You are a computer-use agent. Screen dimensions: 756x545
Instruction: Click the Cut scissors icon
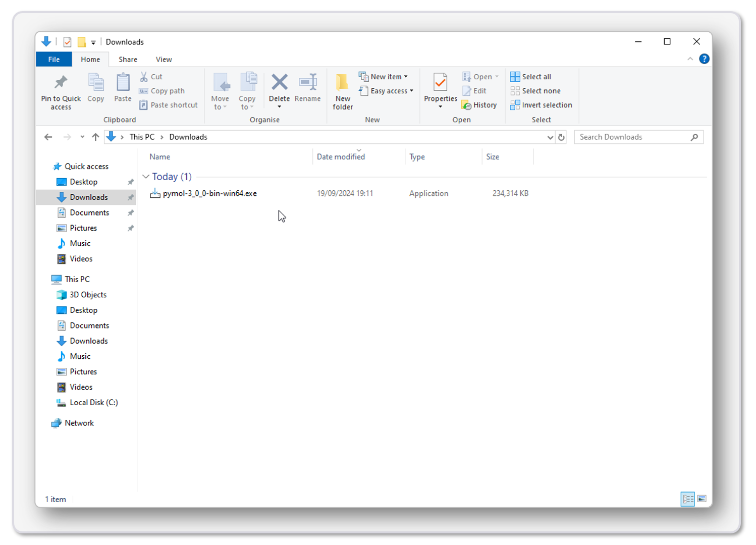[144, 77]
